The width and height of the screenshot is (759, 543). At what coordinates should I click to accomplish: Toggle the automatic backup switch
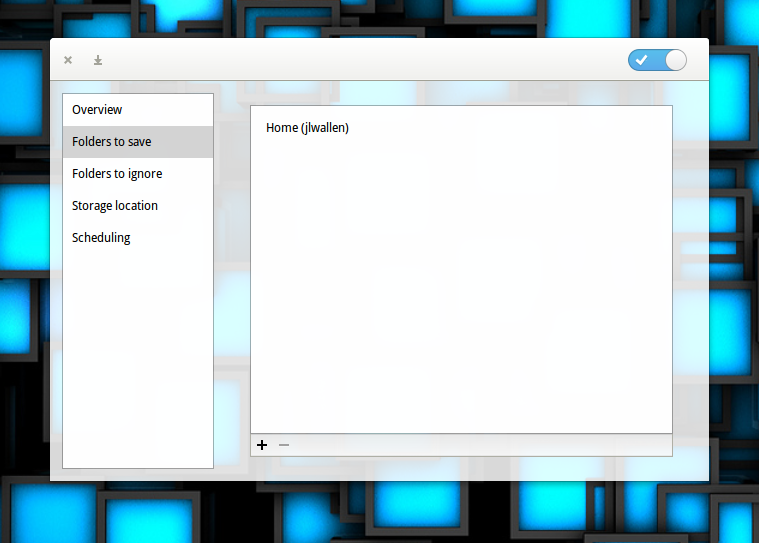657,60
